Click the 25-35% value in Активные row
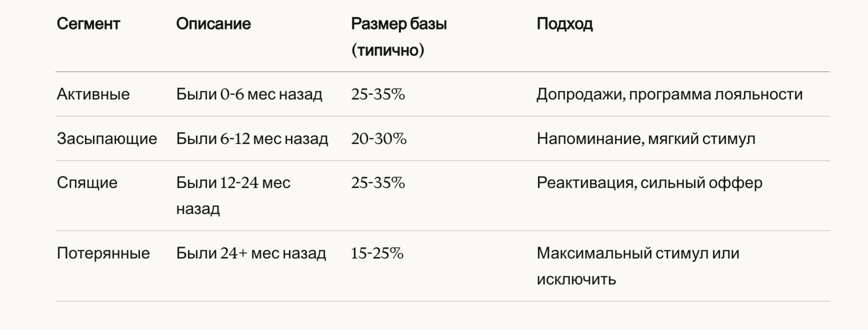This screenshot has height=330, width=868. pyautogui.click(x=378, y=94)
